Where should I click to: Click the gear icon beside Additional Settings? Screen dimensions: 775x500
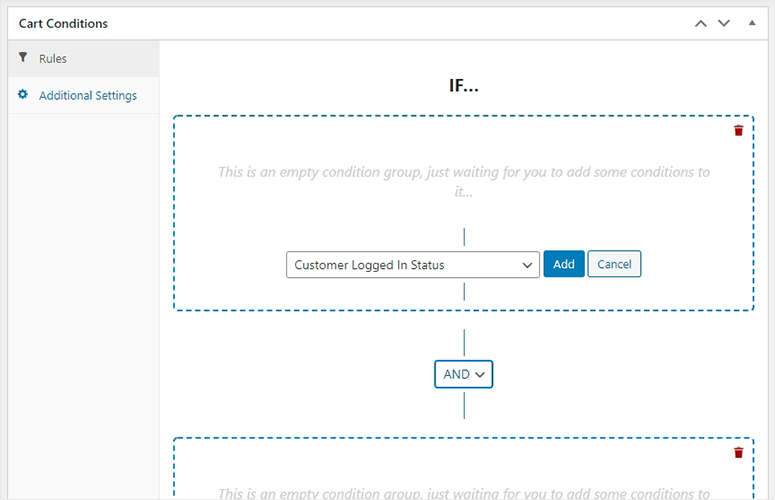coord(23,94)
